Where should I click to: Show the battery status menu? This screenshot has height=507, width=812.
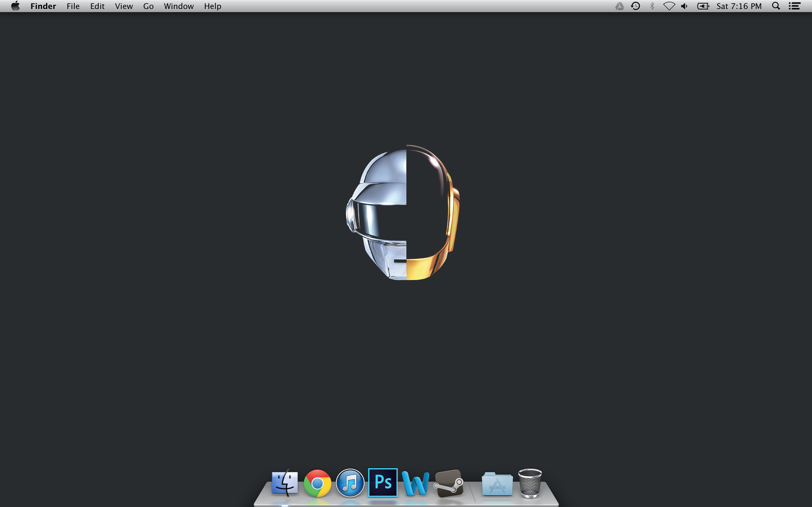coord(703,6)
